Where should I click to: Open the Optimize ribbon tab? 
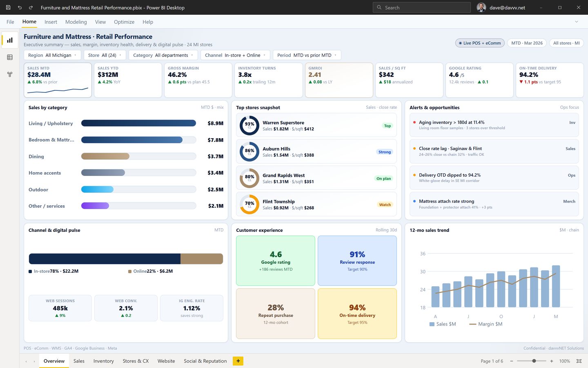124,22
